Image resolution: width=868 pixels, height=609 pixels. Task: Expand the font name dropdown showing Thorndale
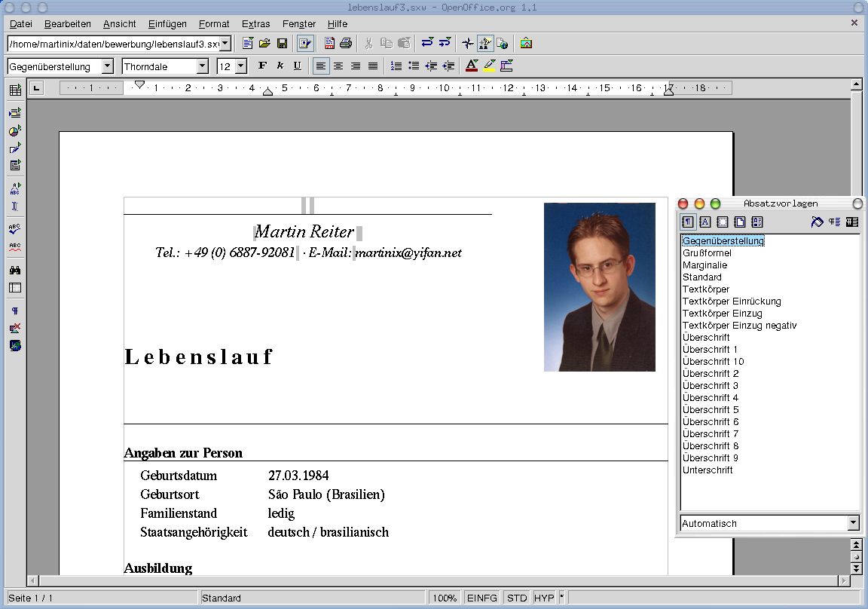(x=202, y=66)
